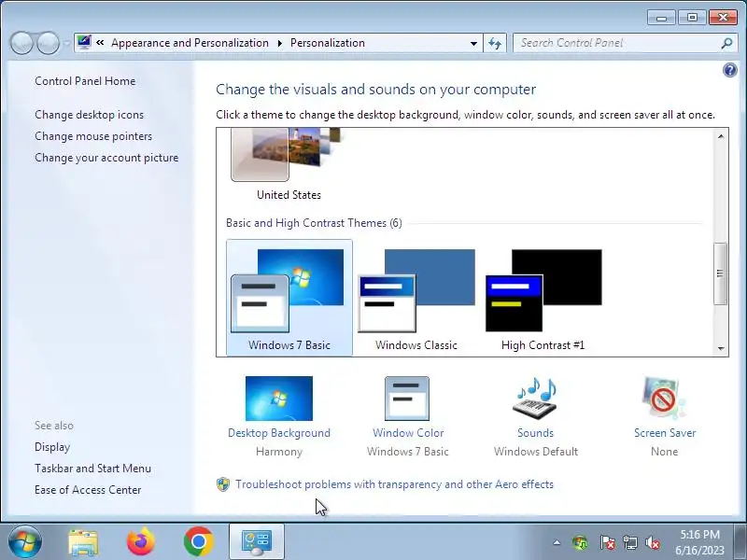Show hidden tray icons arrow

pyautogui.click(x=557, y=542)
